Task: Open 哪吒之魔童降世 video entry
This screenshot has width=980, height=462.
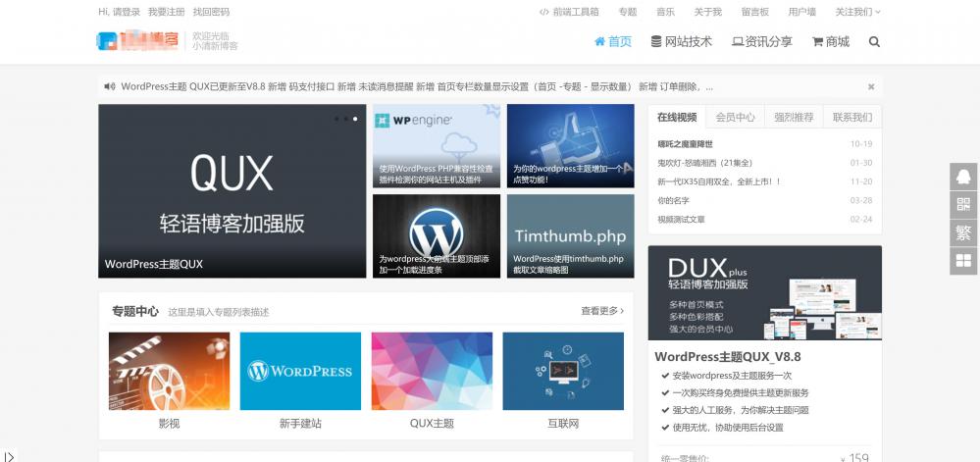Action: [685, 144]
